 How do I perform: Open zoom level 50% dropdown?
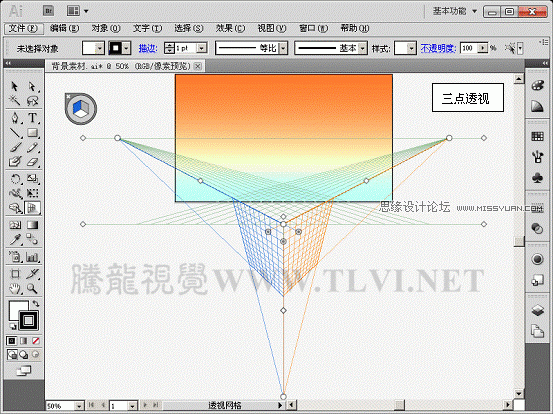tap(80, 406)
